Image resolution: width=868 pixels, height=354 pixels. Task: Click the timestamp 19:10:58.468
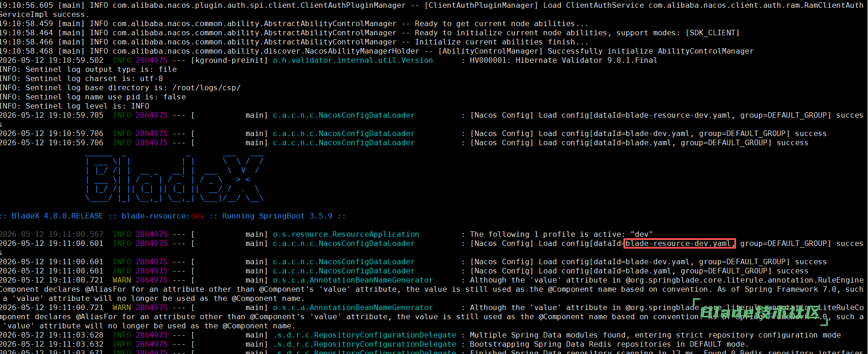point(27,51)
